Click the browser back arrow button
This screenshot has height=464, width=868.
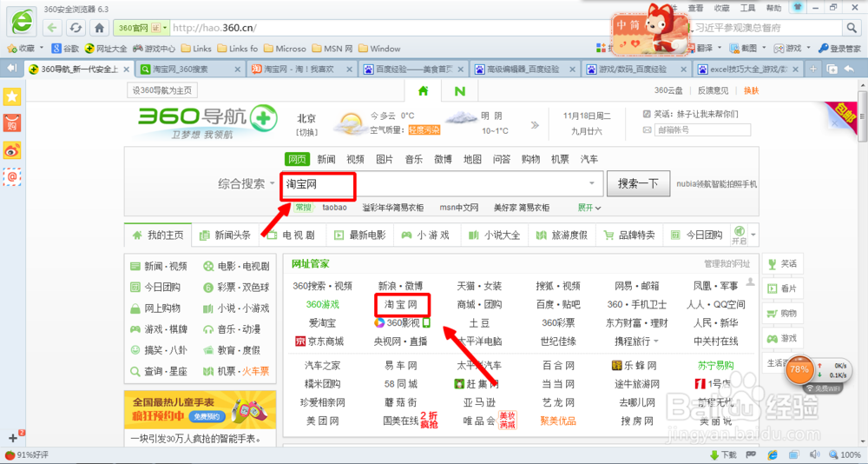tap(52, 28)
